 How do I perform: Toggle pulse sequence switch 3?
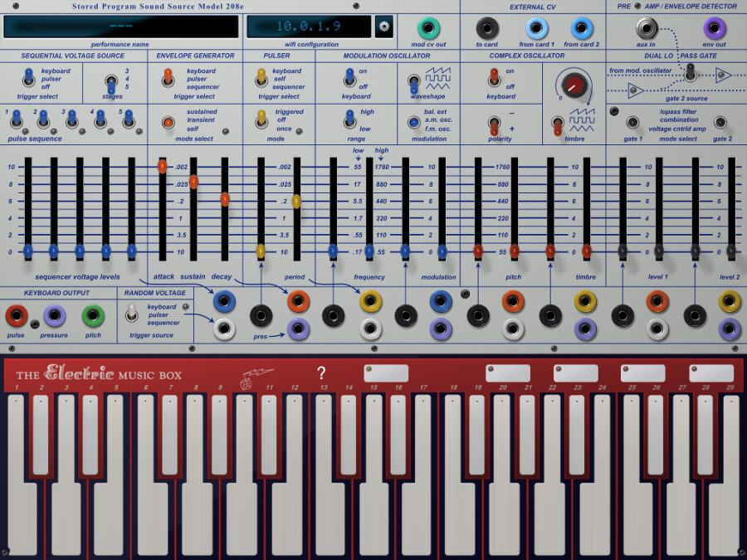(71, 119)
